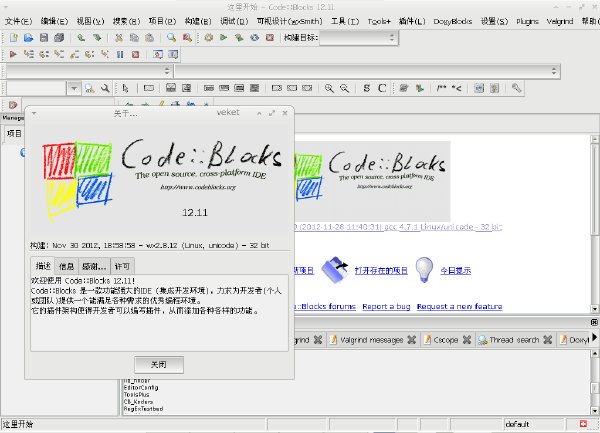
Task: Close the Cscope log tab
Action: pyautogui.click(x=467, y=340)
